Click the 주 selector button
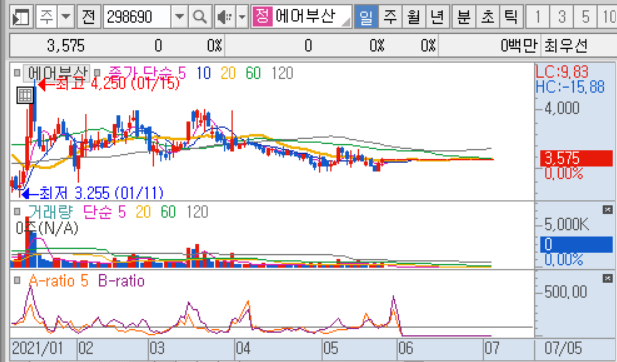 pyautogui.click(x=47, y=17)
